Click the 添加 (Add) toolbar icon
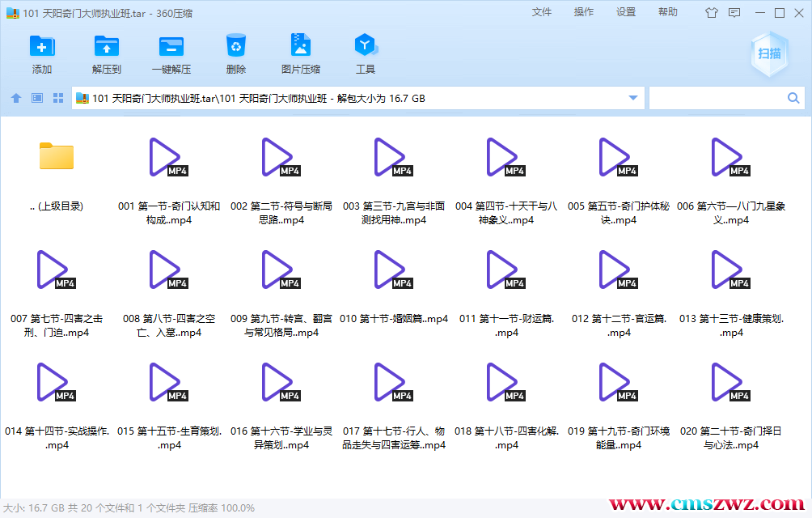 [x=41, y=53]
